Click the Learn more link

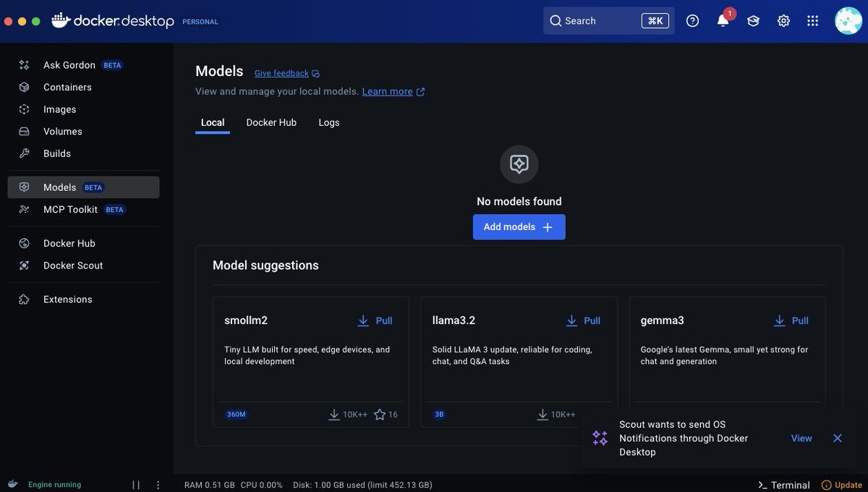(x=387, y=92)
